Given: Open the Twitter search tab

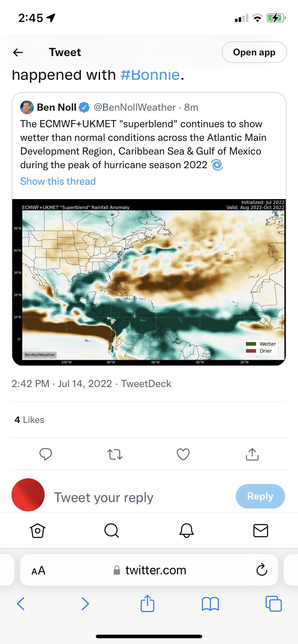Looking at the screenshot, I should coord(112,530).
